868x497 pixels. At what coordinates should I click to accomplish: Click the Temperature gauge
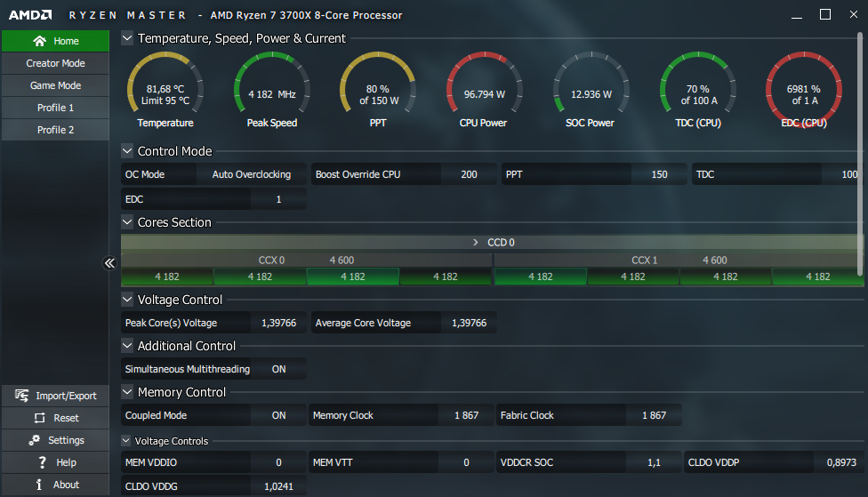click(165, 83)
